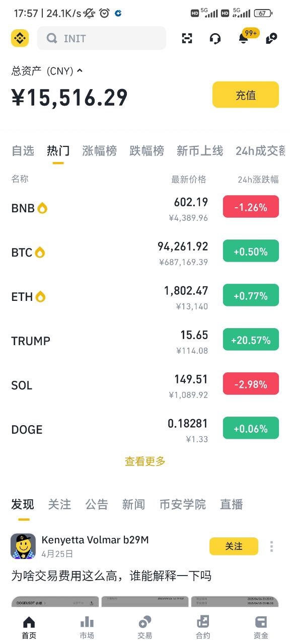Viewport: 290px width, 644px height.
Task: Toggle BNB -1.26% change badge
Action: (251, 207)
